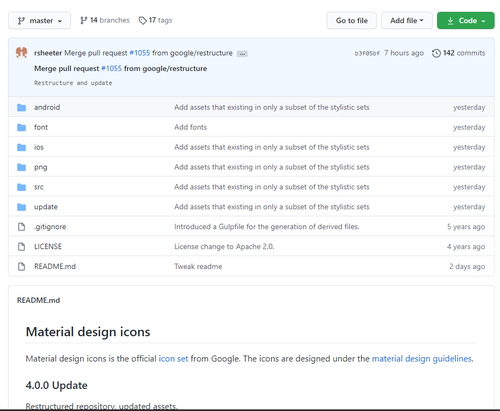The width and height of the screenshot is (500, 411).
Task: Open pull request #1055 in first commit line
Action: tap(140, 53)
